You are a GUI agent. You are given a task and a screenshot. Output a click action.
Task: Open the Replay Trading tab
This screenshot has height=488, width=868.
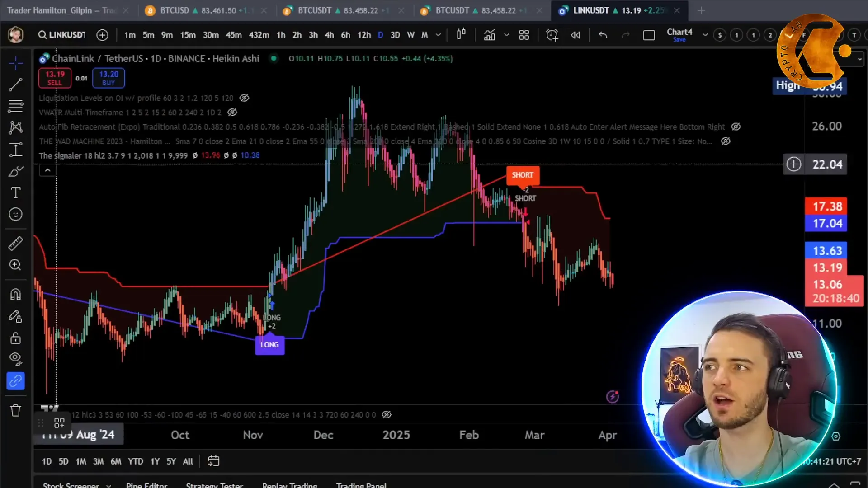click(289, 485)
